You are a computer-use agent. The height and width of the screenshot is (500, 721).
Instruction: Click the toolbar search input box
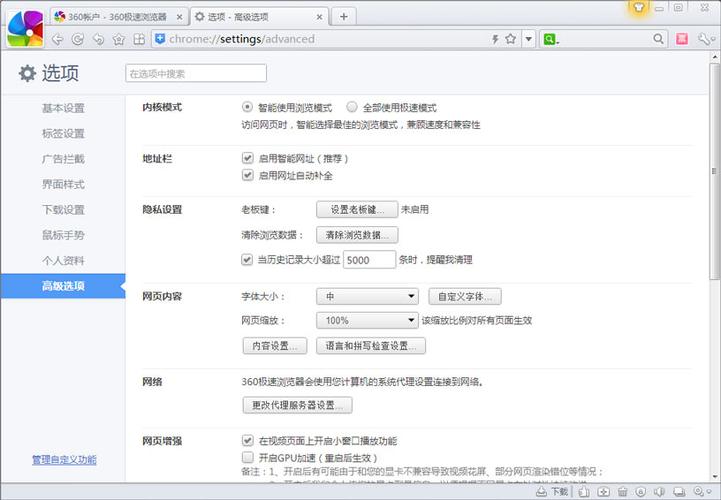click(604, 39)
